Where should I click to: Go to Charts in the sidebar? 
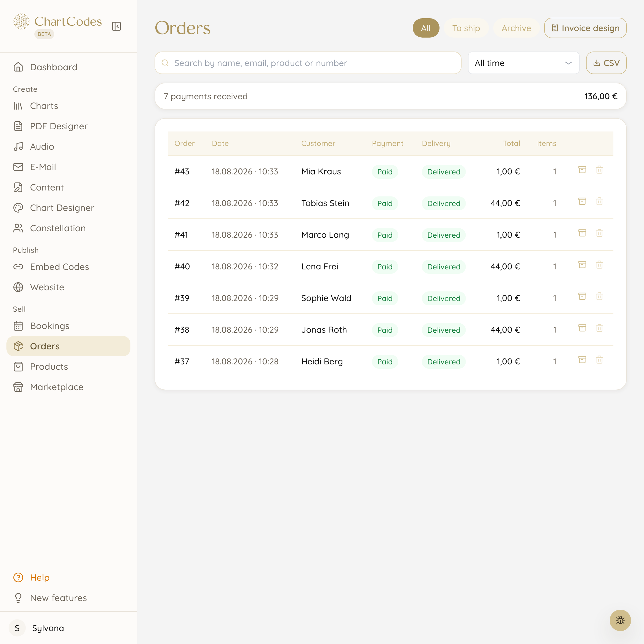pos(68,106)
